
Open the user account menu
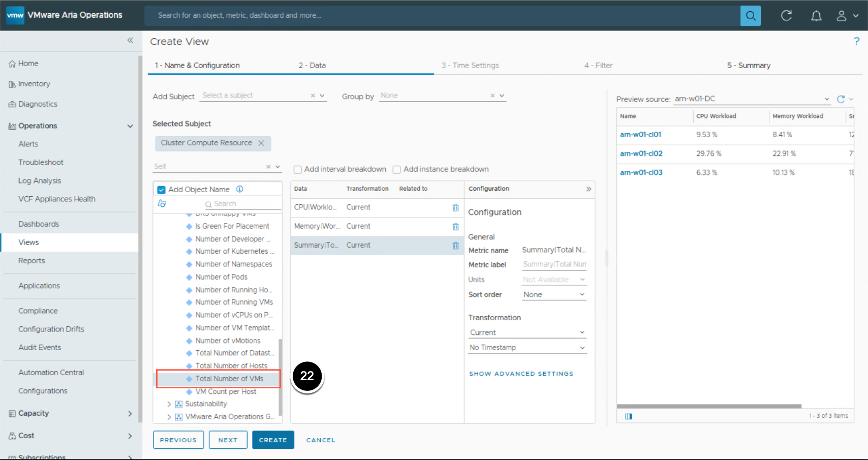click(847, 16)
